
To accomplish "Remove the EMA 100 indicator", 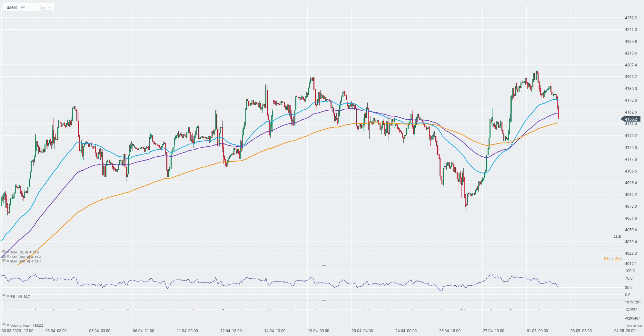I will coord(8,257).
